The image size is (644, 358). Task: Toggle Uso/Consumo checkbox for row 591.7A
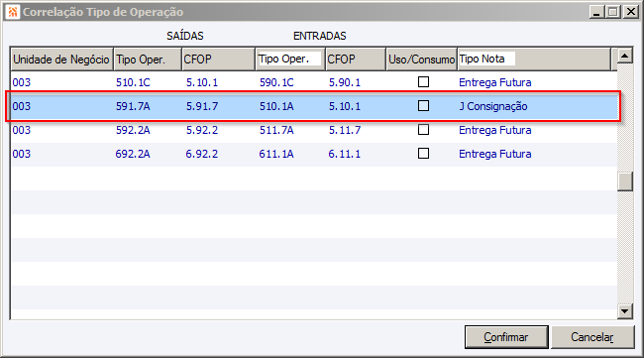pos(423,106)
